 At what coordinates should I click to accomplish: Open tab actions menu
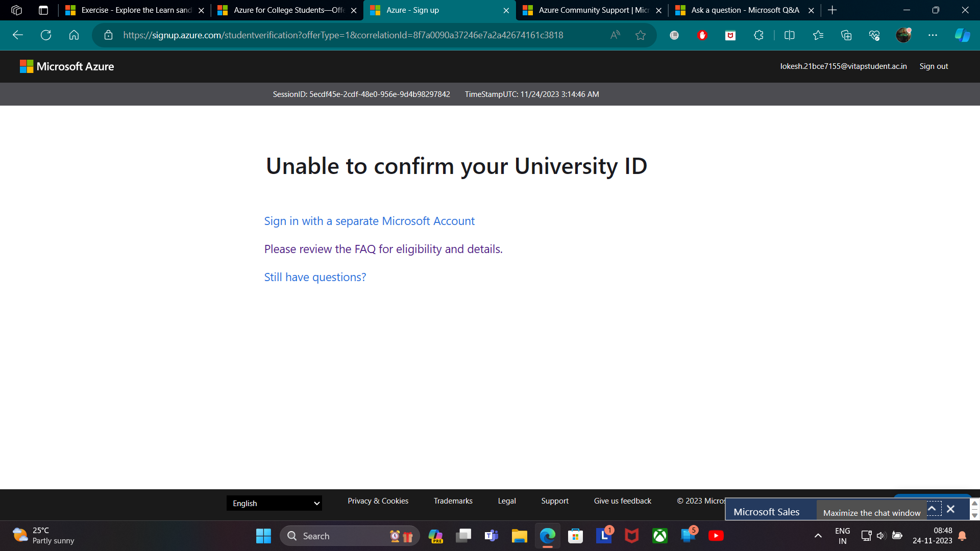click(43, 10)
